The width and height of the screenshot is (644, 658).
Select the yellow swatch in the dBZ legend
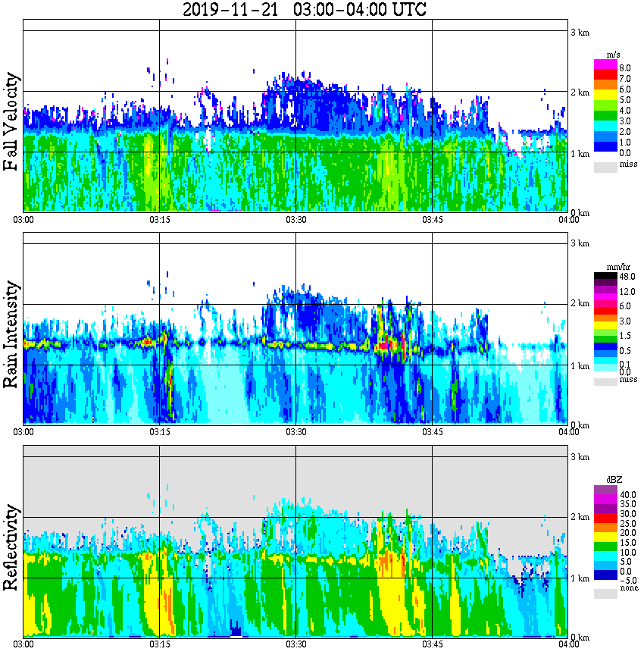pyautogui.click(x=605, y=537)
